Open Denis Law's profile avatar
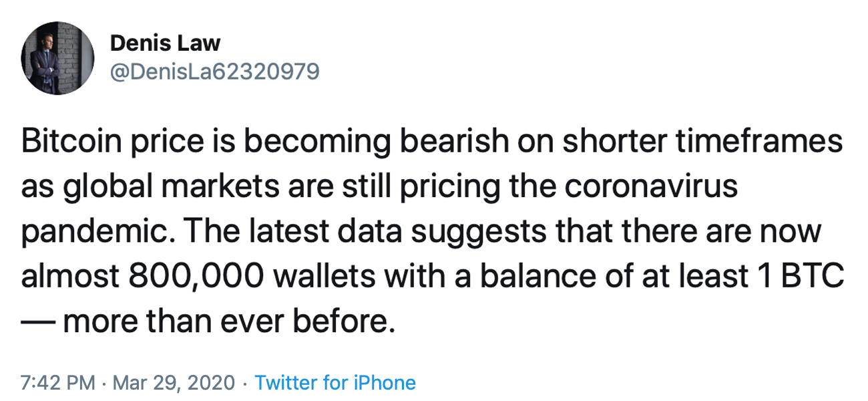The height and width of the screenshot is (401, 868). pos(58,58)
